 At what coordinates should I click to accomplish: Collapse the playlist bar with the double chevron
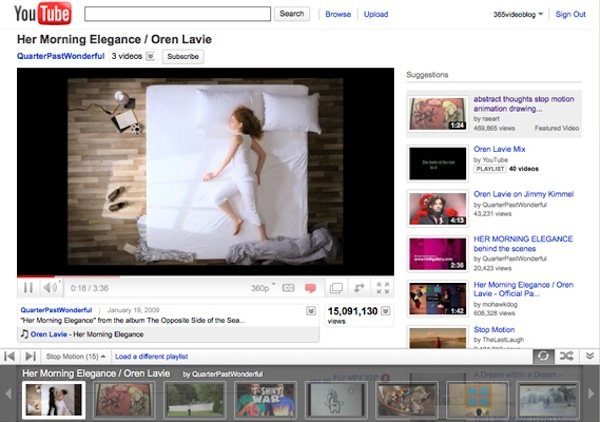590,356
